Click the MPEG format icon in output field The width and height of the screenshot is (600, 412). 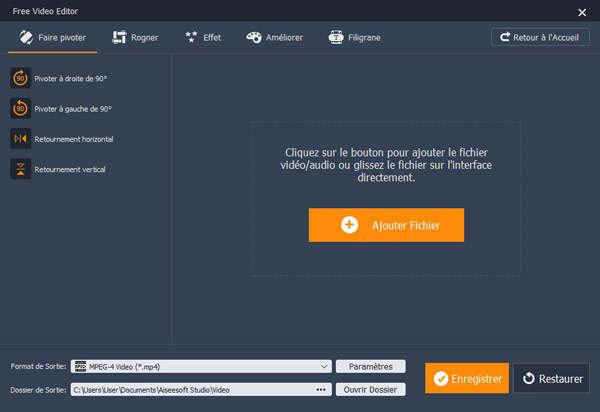tap(80, 366)
